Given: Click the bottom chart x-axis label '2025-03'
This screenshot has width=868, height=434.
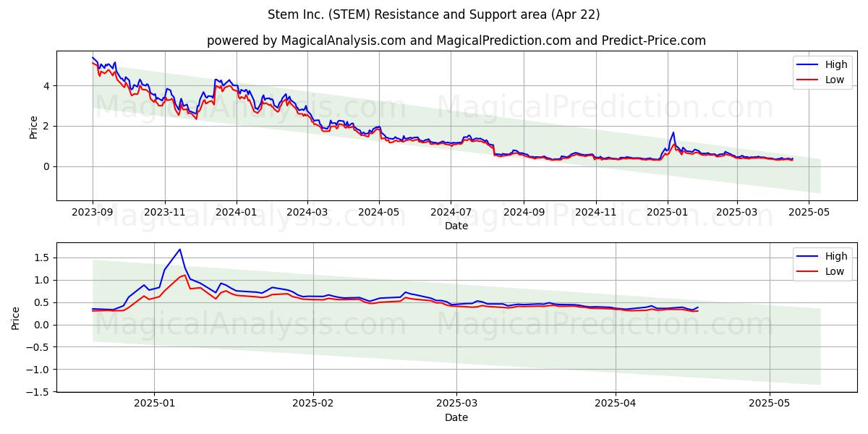Looking at the screenshot, I should click(457, 403).
